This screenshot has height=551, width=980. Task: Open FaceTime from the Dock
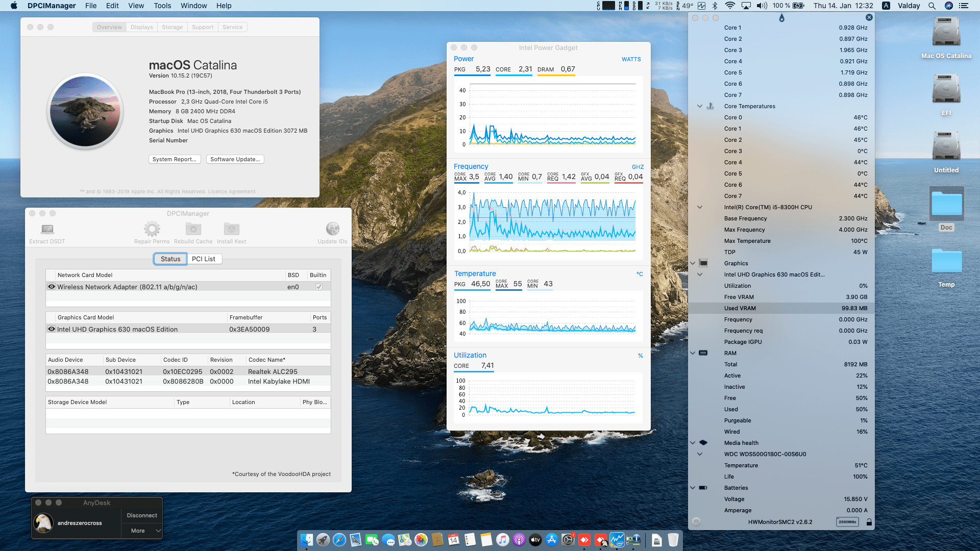372,540
